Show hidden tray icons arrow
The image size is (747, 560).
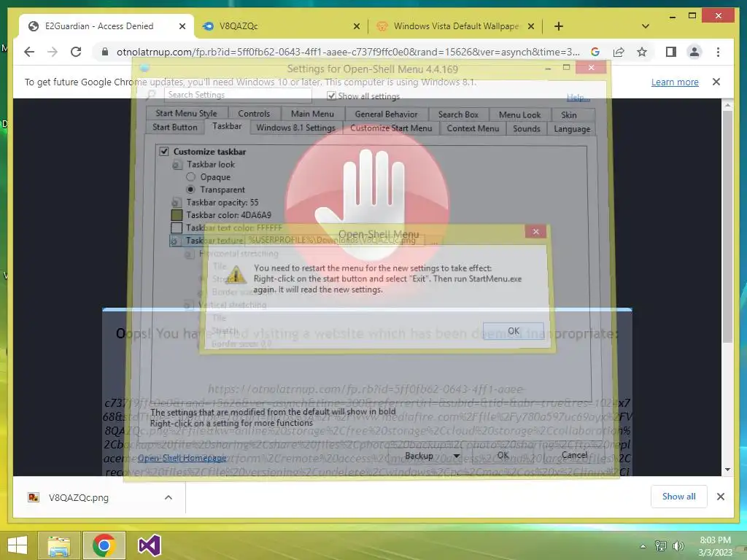643,546
